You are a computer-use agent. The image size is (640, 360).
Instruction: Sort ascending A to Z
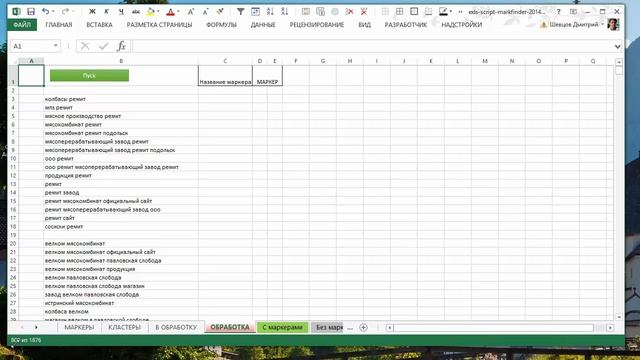pyautogui.click(x=270, y=12)
